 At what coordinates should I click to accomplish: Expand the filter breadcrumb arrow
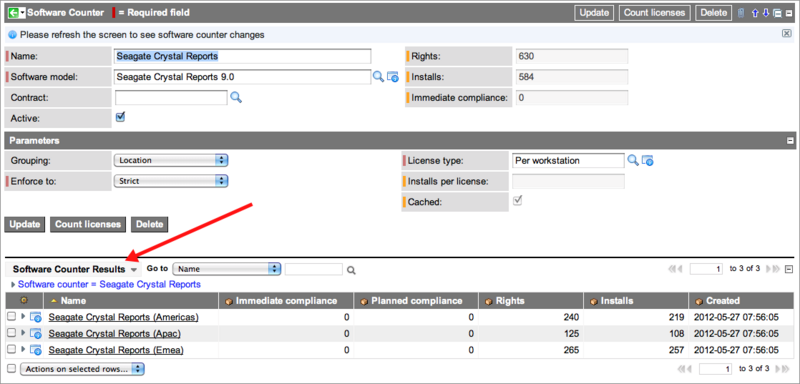pyautogui.click(x=13, y=285)
